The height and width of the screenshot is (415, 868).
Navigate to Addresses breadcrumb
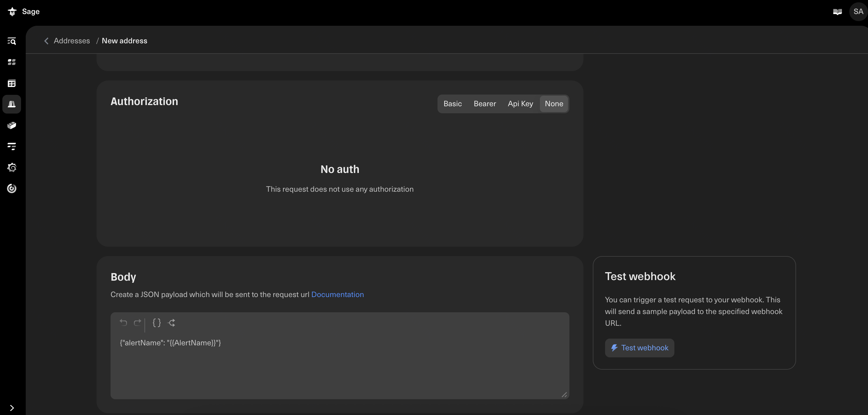72,41
